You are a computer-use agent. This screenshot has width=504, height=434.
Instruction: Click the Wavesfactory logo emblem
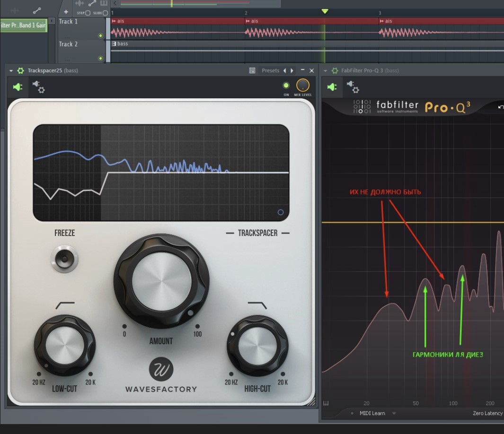coord(161,369)
